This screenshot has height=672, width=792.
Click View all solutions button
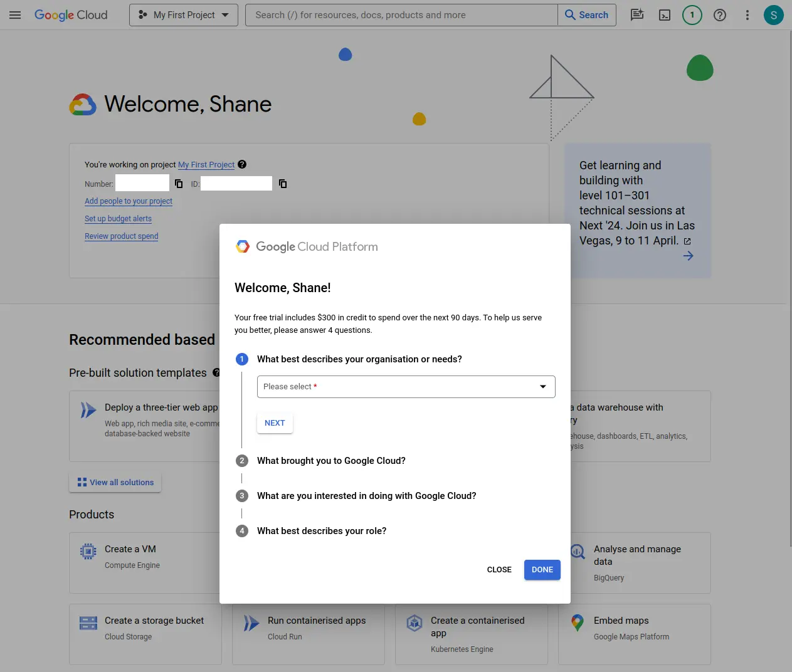coord(115,483)
